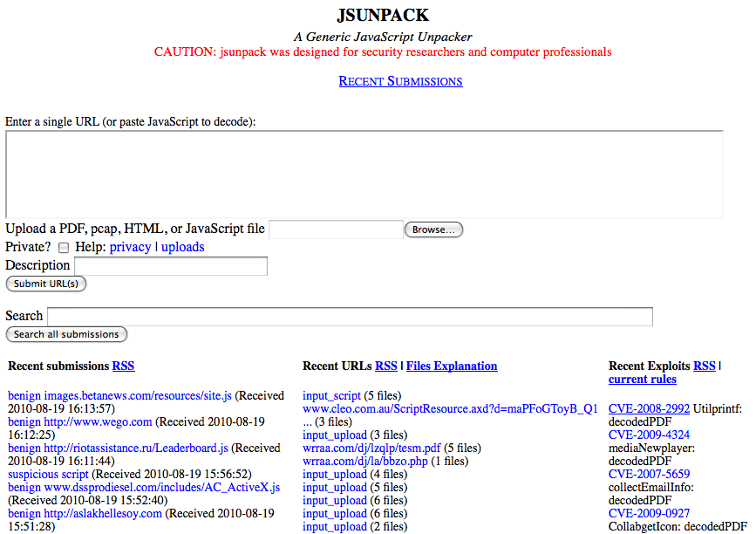Click the JavaScript decode text area
Viewport: 756px width, 534px height.
(364, 174)
